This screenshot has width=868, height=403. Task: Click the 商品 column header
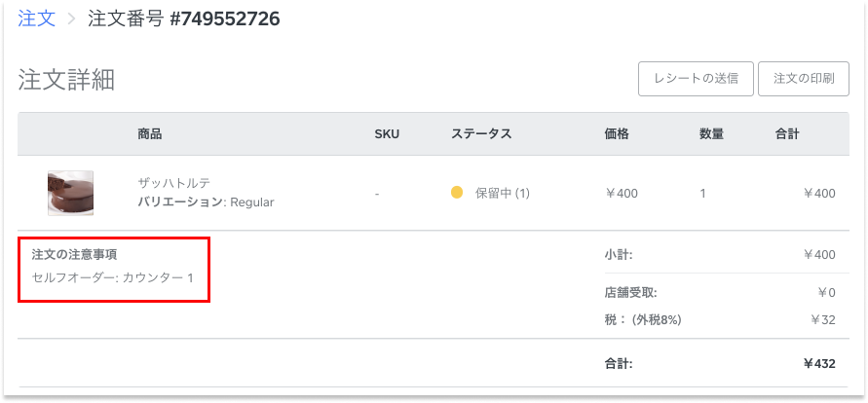click(x=149, y=133)
